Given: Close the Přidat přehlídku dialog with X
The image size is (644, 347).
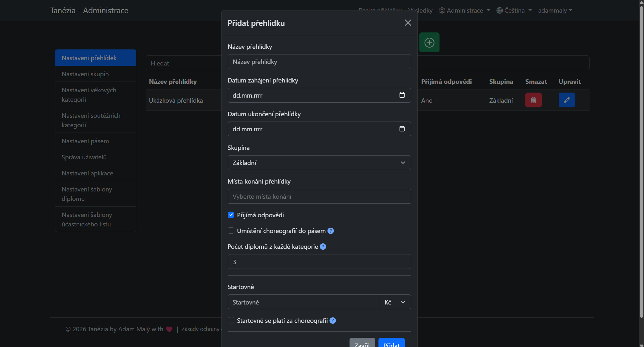Looking at the screenshot, I should [x=408, y=23].
